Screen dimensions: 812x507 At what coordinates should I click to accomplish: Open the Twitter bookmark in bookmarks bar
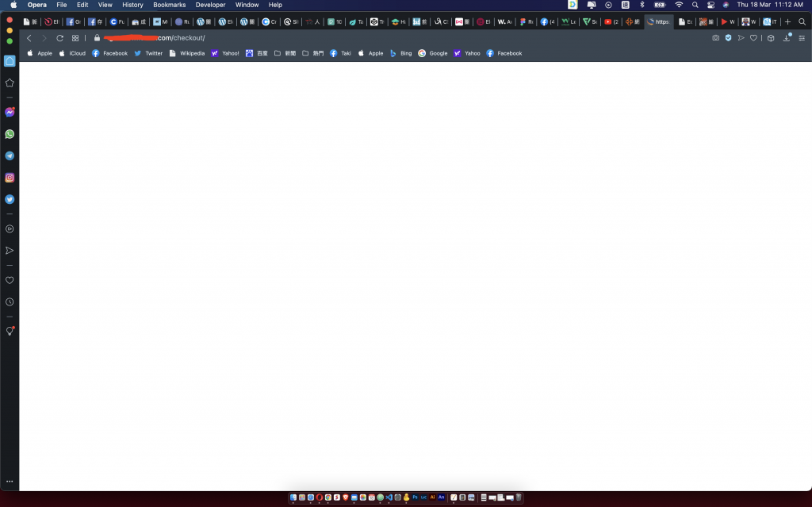coord(148,53)
